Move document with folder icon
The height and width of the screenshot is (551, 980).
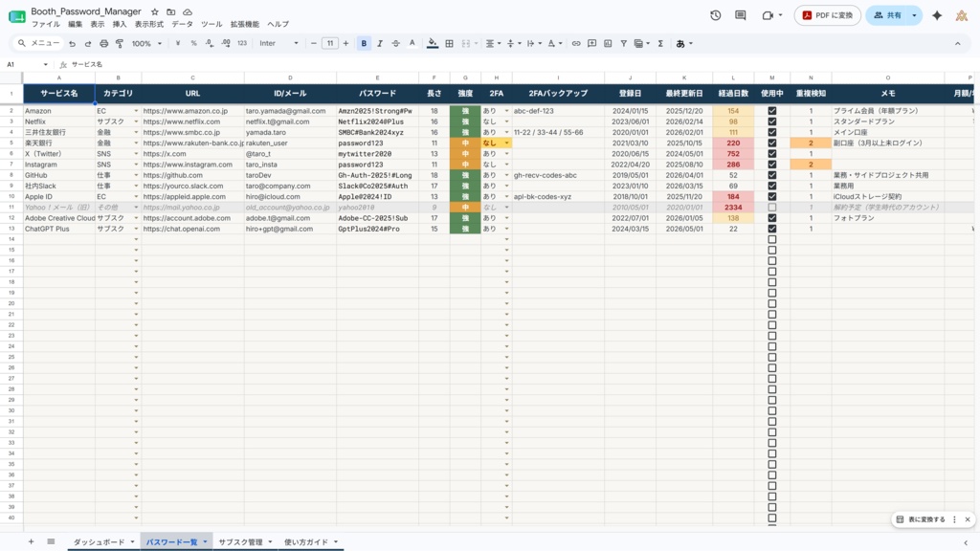point(170,11)
